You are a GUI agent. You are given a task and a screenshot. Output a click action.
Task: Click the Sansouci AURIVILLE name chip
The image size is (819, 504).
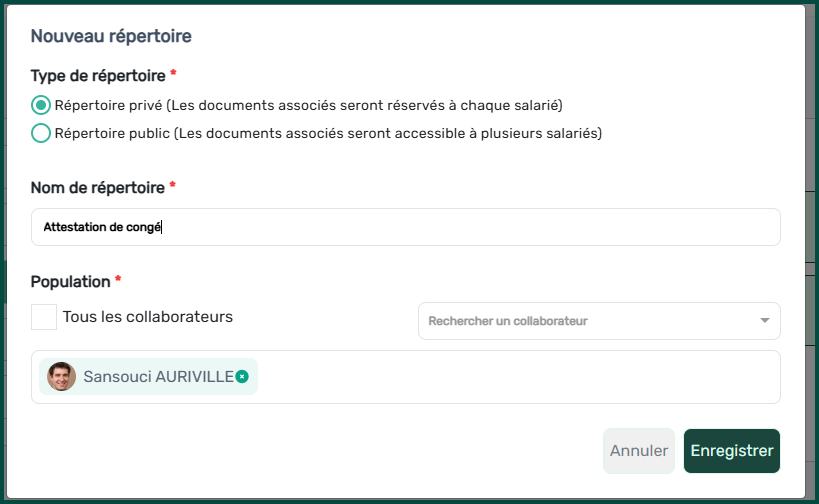(x=158, y=377)
